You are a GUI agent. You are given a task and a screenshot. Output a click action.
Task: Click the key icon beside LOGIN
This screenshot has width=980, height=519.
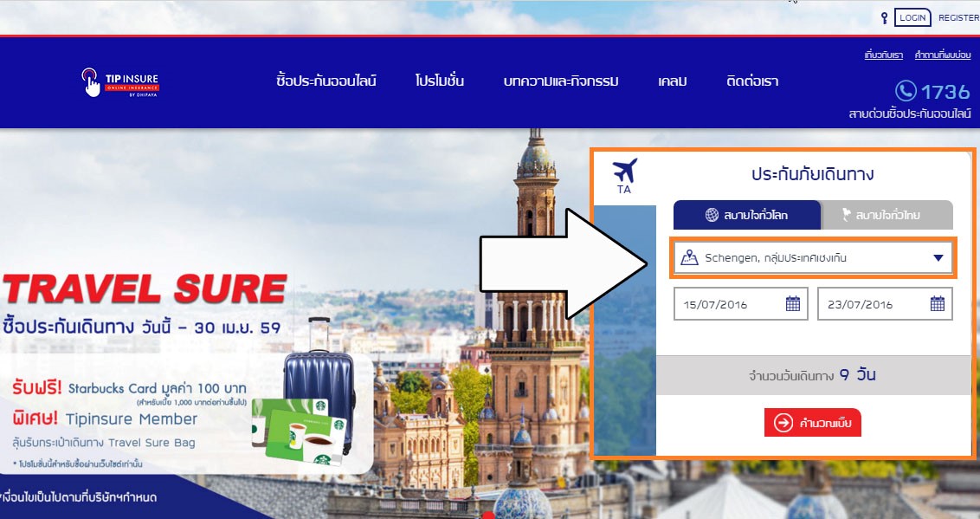(884, 18)
